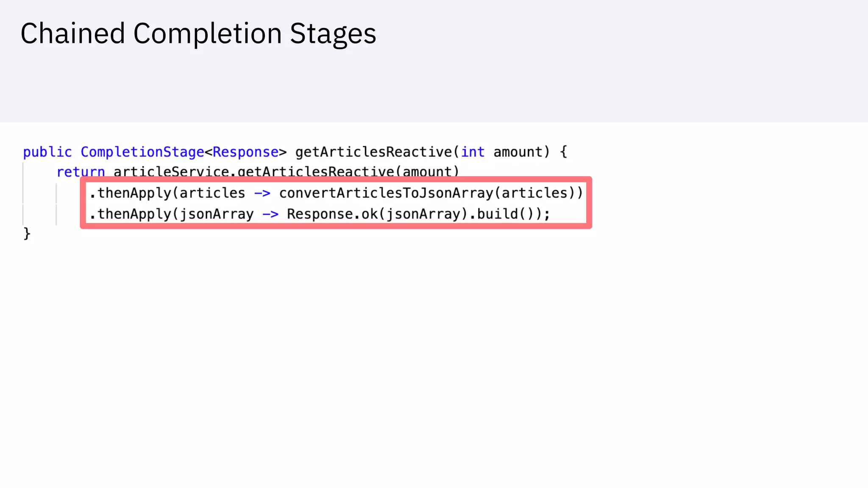The height and width of the screenshot is (488, 868).
Task: Click the closing brace of the method
Action: (27, 233)
